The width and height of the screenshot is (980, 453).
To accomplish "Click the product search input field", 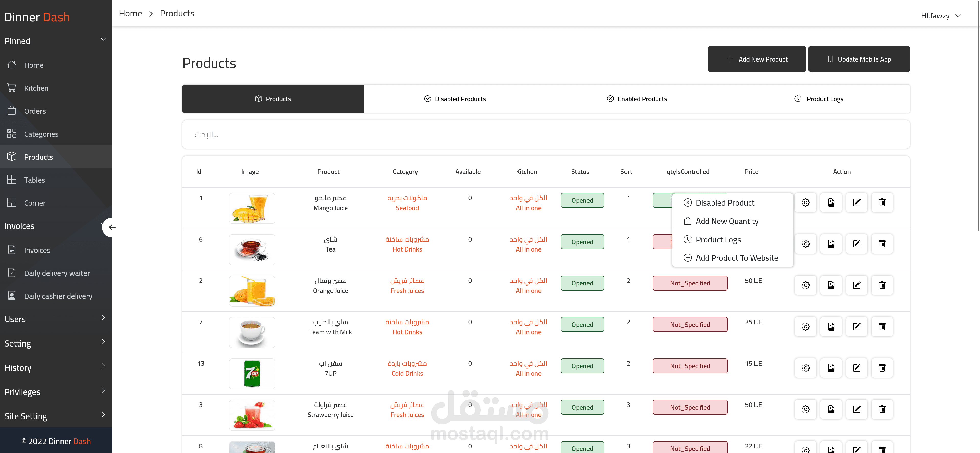I will pyautogui.click(x=546, y=134).
